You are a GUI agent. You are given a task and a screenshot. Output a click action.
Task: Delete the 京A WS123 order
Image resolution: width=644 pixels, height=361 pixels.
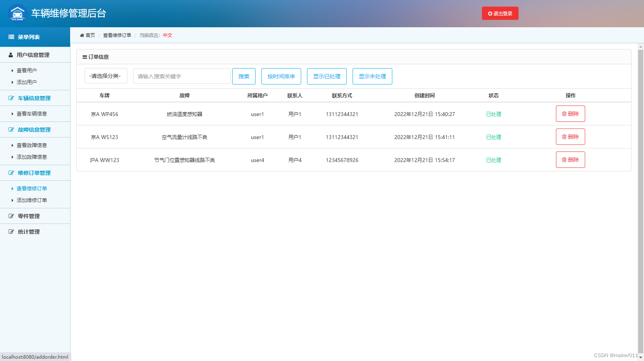click(570, 137)
